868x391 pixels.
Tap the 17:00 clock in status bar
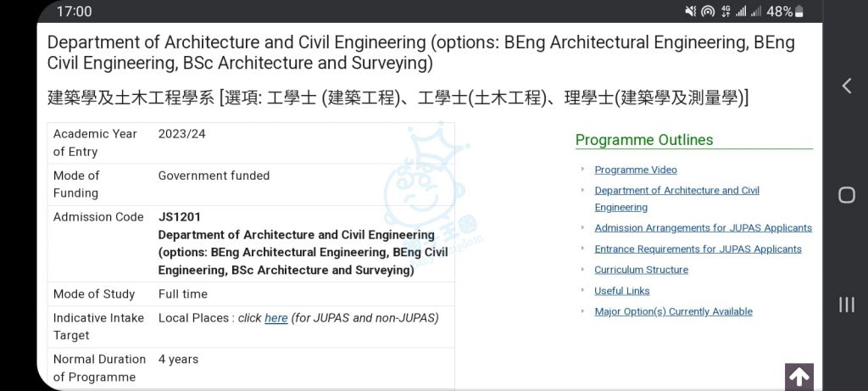click(x=75, y=11)
